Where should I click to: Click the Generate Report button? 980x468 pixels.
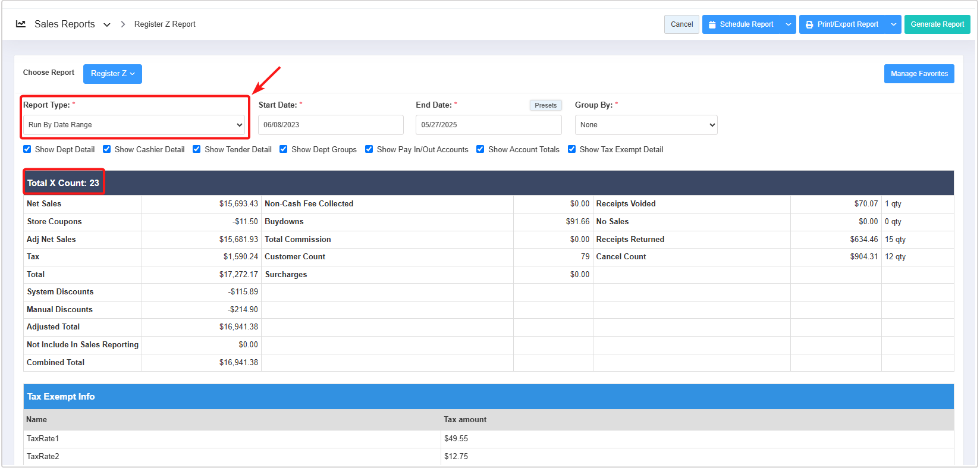pos(937,24)
